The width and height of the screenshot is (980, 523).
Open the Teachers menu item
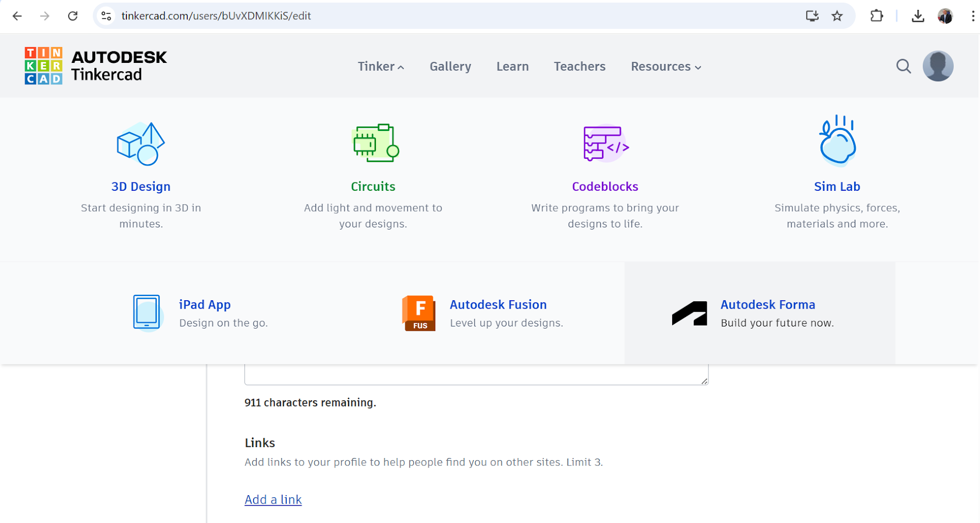tap(579, 67)
